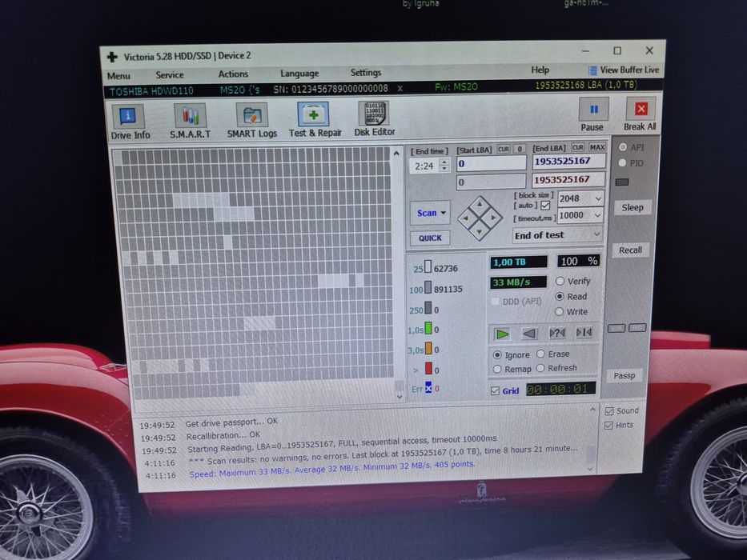Click the green play start button
This screenshot has width=747, height=560.
[502, 334]
